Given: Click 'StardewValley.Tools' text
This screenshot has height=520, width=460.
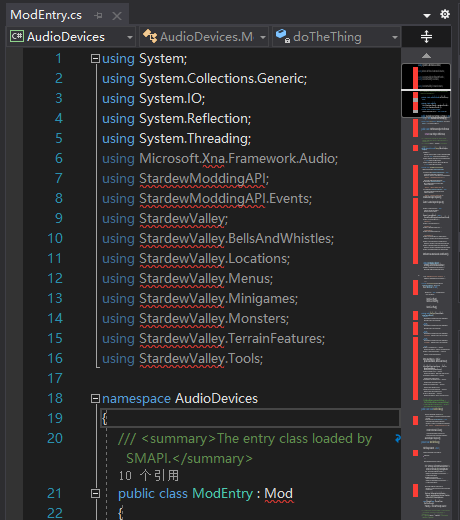Looking at the screenshot, I should tap(199, 359).
